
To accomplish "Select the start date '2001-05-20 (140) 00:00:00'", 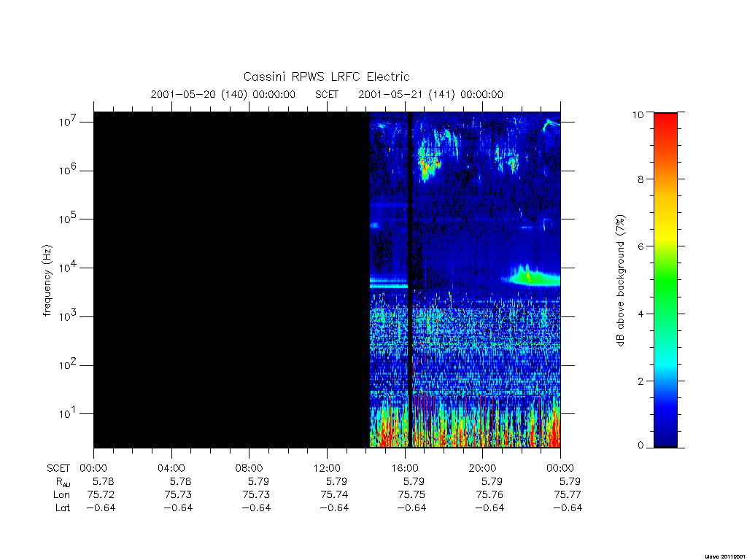I will (x=223, y=94).
